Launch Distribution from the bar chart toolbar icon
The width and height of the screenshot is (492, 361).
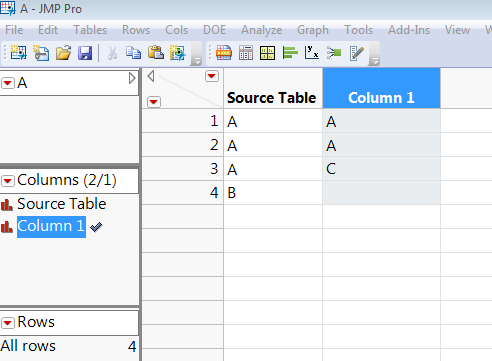pos(290,53)
